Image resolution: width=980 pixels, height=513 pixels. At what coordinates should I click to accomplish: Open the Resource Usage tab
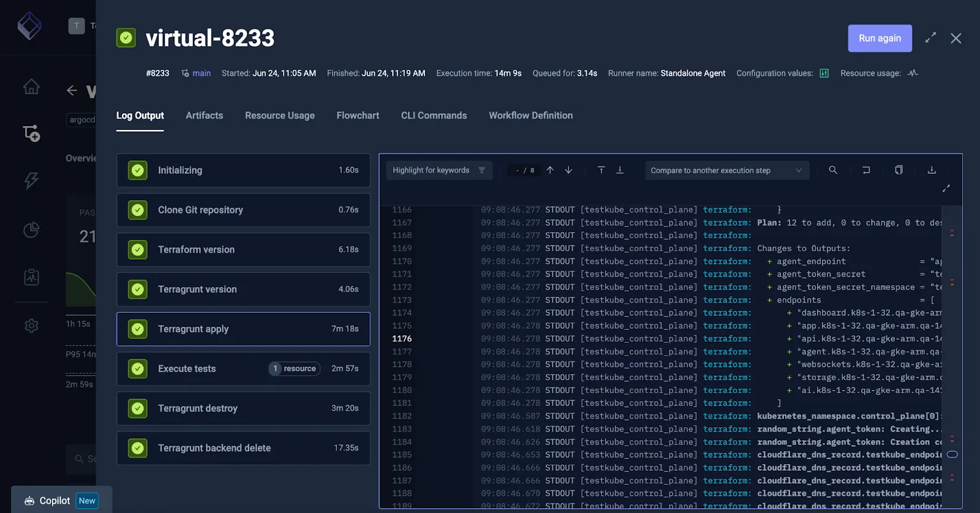click(280, 115)
